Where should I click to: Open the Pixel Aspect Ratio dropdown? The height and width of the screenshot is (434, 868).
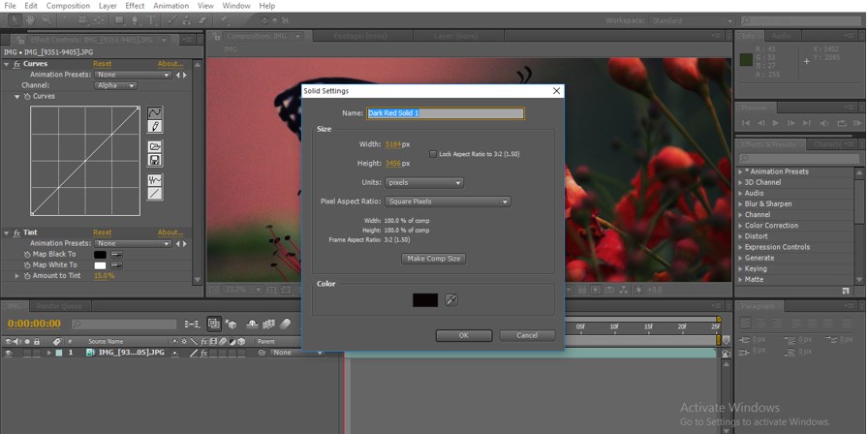(x=447, y=201)
